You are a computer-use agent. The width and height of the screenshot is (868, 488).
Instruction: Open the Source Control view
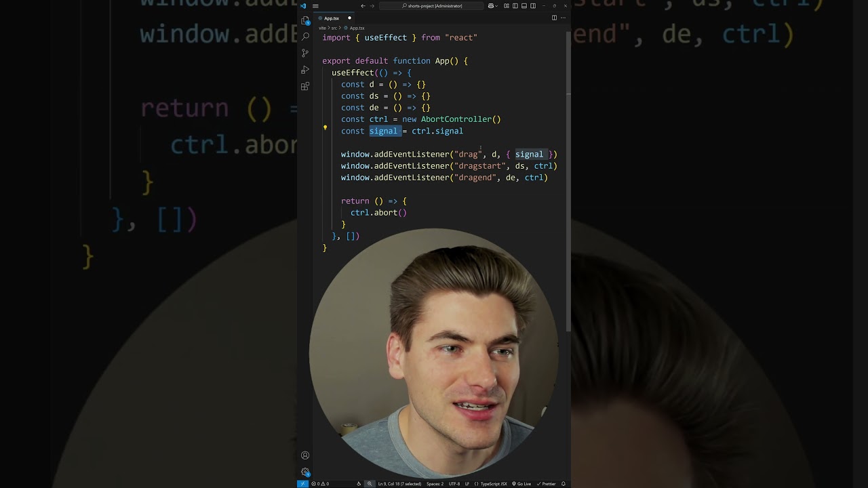(305, 53)
